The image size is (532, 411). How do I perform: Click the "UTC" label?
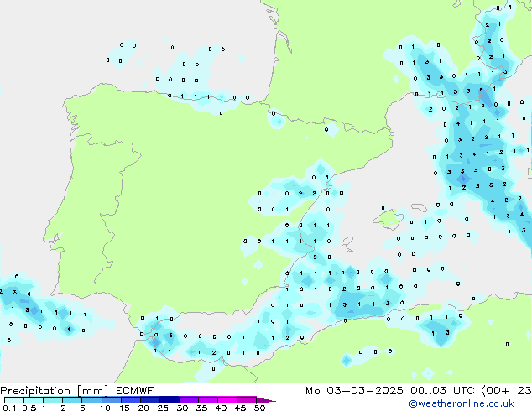464,391
